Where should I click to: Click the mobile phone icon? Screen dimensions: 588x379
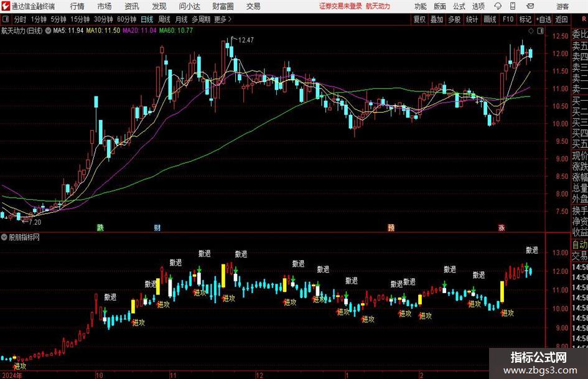pyautogui.click(x=513, y=6)
